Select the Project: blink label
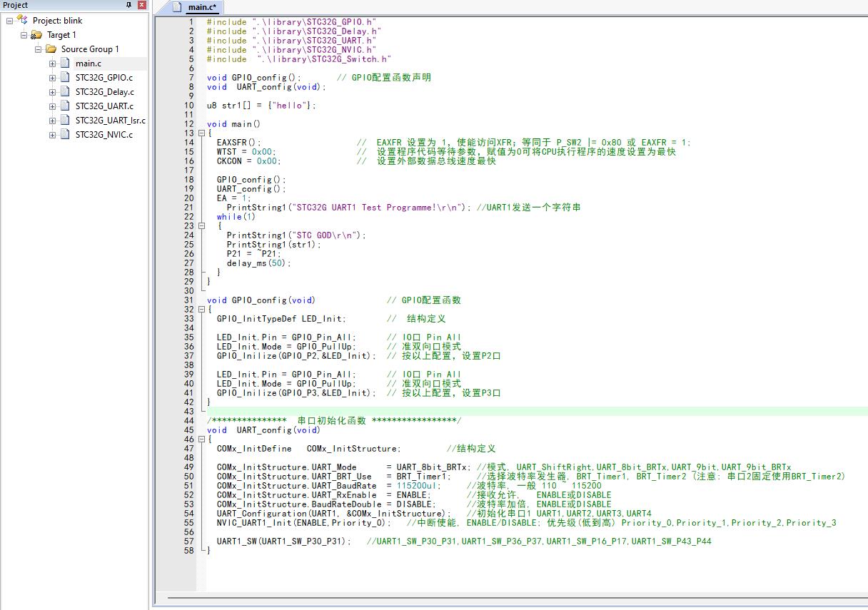The height and width of the screenshot is (610, 868). click(x=58, y=21)
